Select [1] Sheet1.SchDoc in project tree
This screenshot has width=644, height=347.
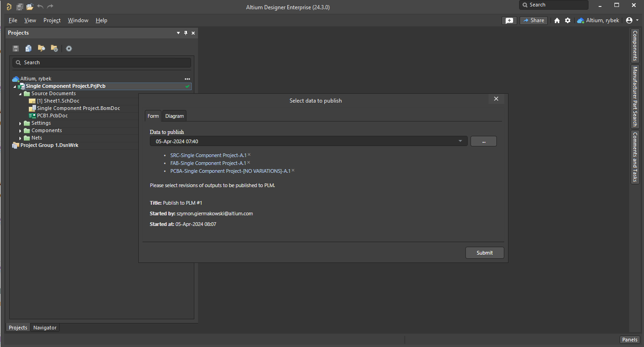pyautogui.click(x=58, y=101)
